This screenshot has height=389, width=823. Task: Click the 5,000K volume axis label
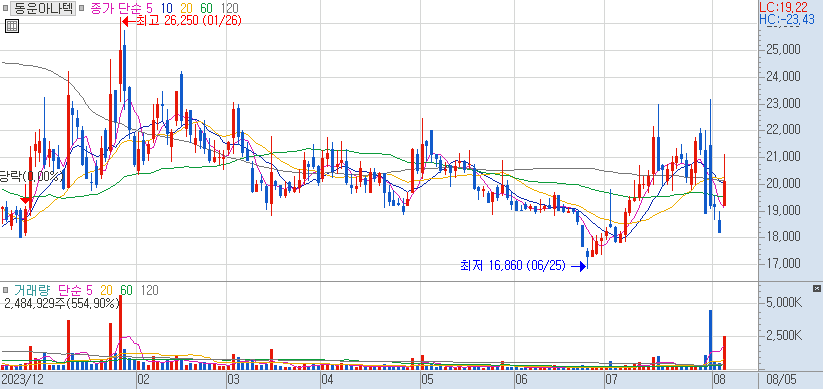784,303
